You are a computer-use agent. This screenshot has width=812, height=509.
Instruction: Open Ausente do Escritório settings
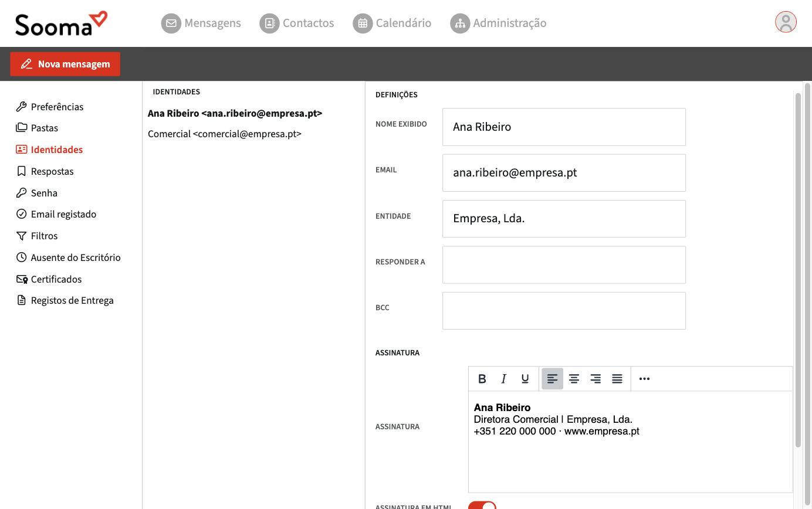click(x=68, y=257)
